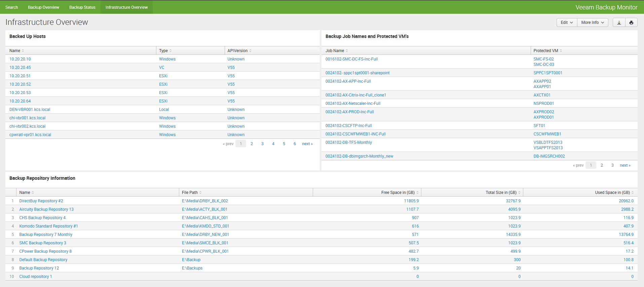This screenshot has height=287, width=644.
Task: Click protected VM SPPC1SPT0001
Action: [x=548, y=73]
